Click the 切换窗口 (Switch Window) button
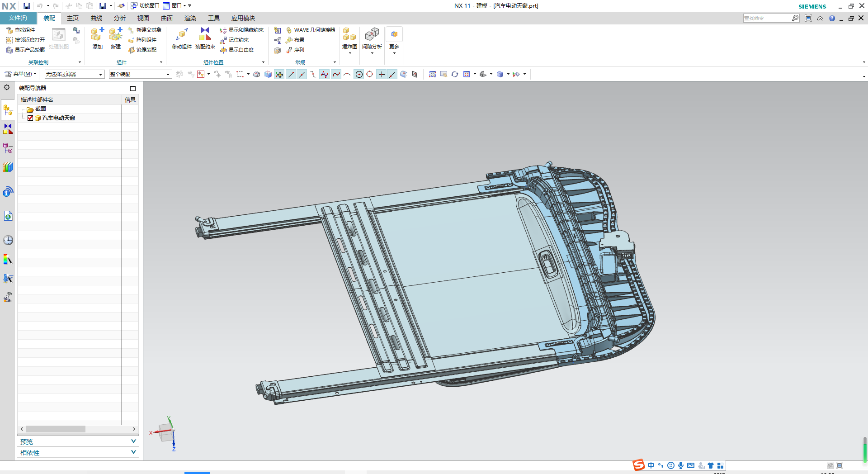Screen dimensions: 868x474 coord(145,5)
